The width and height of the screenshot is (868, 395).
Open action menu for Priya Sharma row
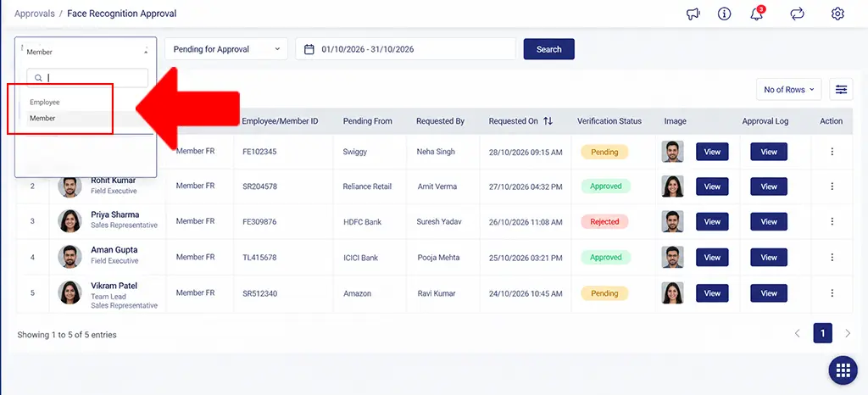(x=832, y=221)
